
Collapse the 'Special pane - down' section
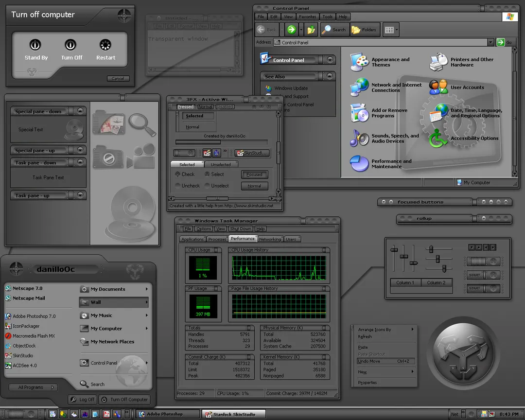(80, 111)
